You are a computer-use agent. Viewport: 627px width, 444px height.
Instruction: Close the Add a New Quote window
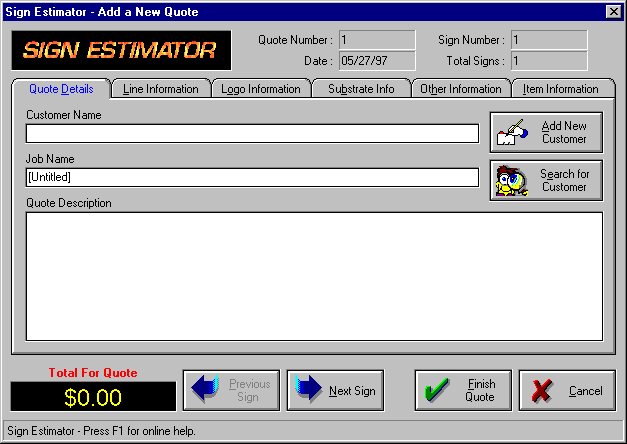tap(613, 11)
